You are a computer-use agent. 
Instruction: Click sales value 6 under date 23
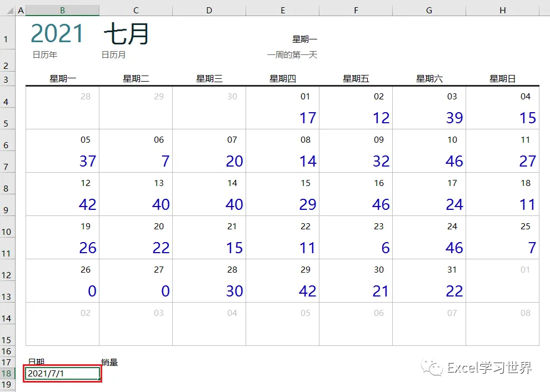click(386, 248)
